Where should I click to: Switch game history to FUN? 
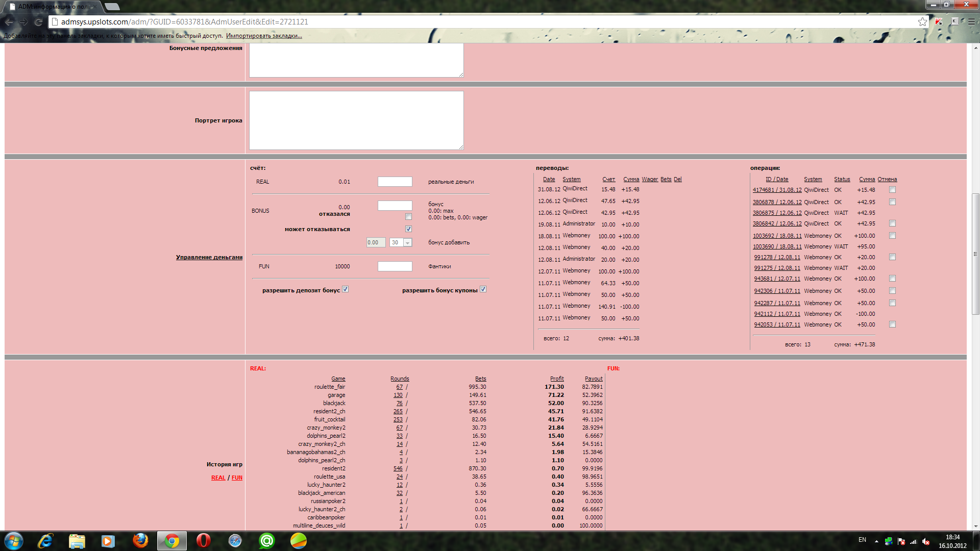click(237, 478)
